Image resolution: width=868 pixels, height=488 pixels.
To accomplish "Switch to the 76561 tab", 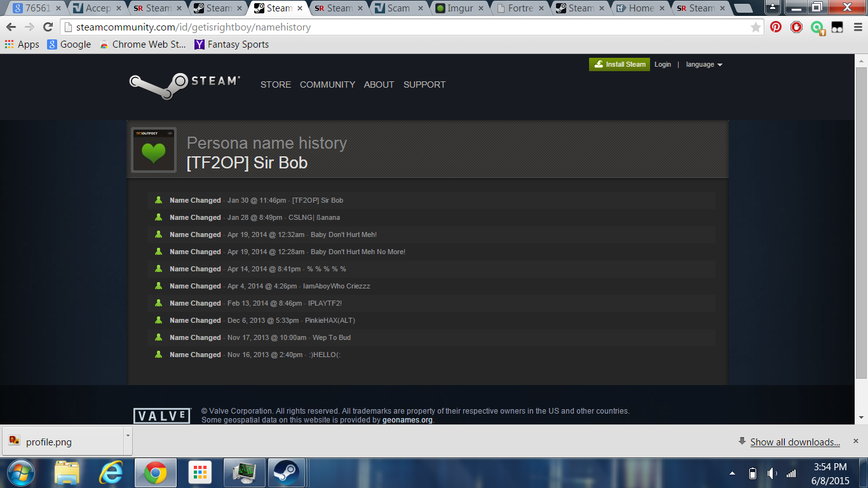I will point(38,8).
